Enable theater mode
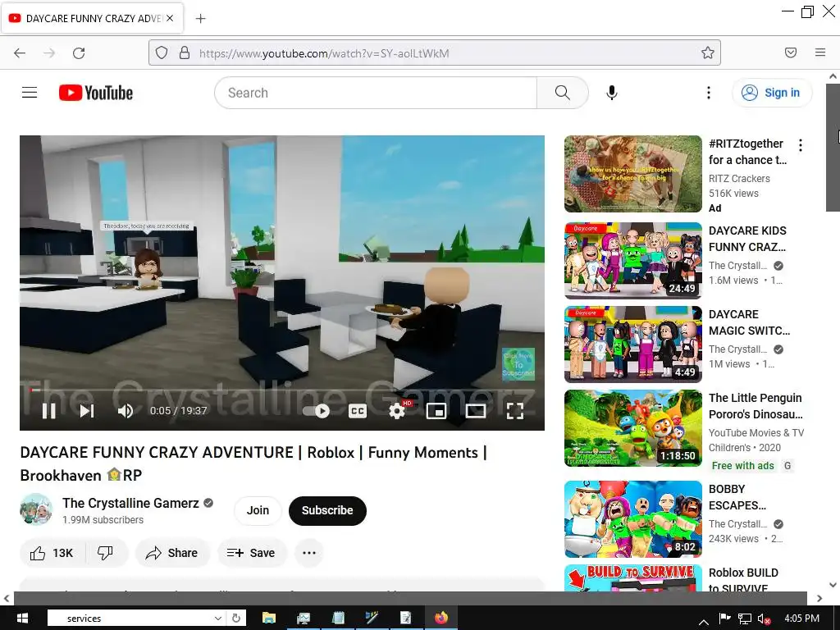Viewport: 840px width, 630px height. [476, 411]
